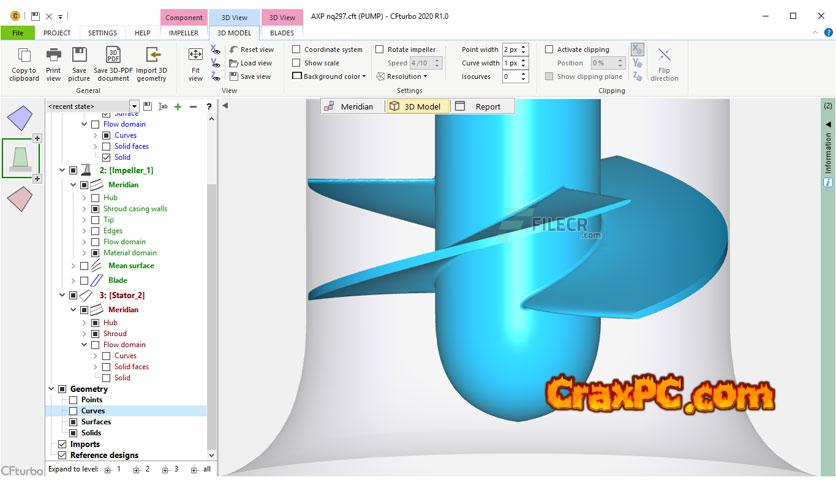Switch to the IMPELLER ribbon tab

pyautogui.click(x=183, y=33)
